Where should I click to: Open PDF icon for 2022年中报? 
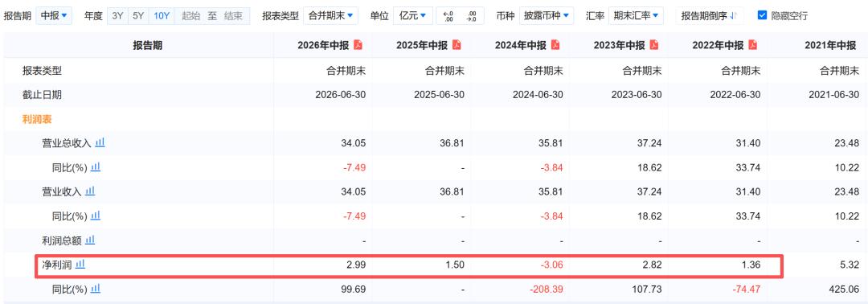(753, 45)
